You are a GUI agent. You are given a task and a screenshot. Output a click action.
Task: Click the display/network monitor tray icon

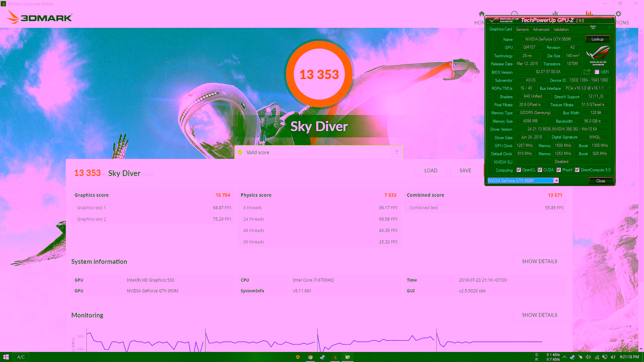coord(605,357)
